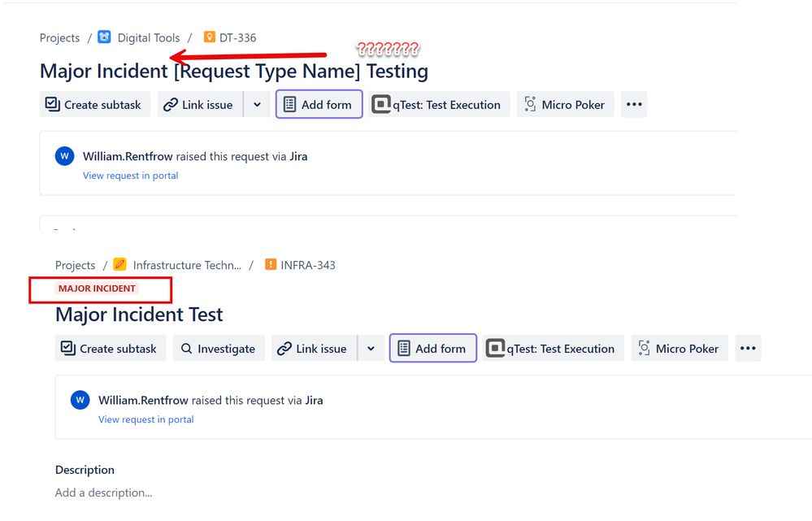Click Add form on DT-336 issue
The image size is (812, 521).
tap(319, 105)
